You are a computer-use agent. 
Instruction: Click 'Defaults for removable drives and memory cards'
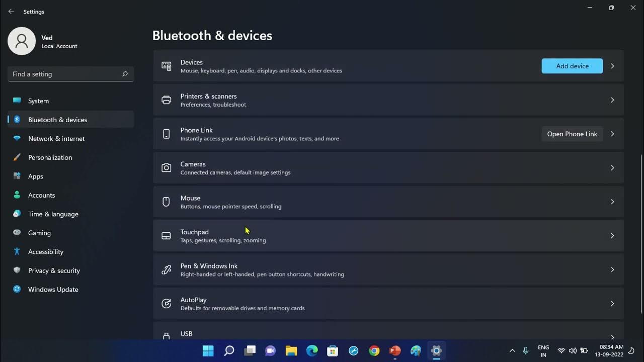(x=243, y=308)
